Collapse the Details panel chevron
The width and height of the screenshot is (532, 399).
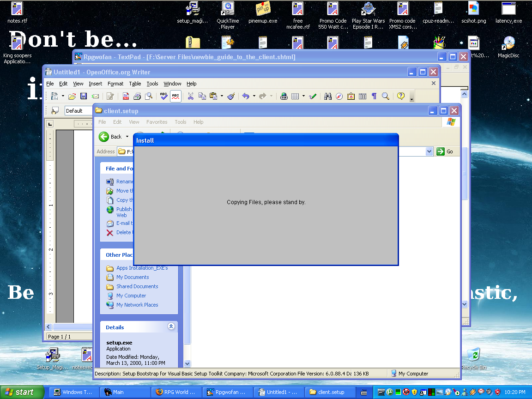coord(171,326)
